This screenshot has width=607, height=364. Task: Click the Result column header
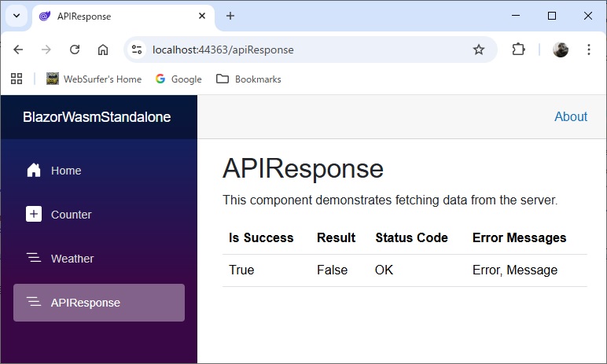(336, 237)
